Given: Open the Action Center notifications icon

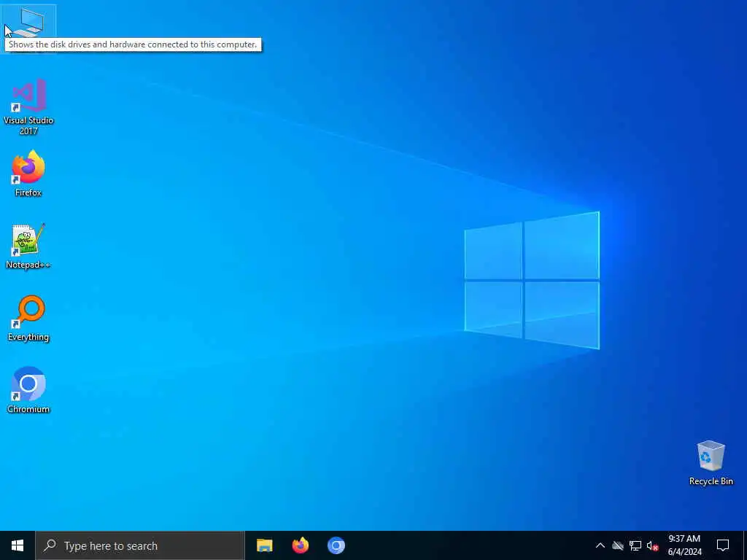Looking at the screenshot, I should [x=723, y=545].
